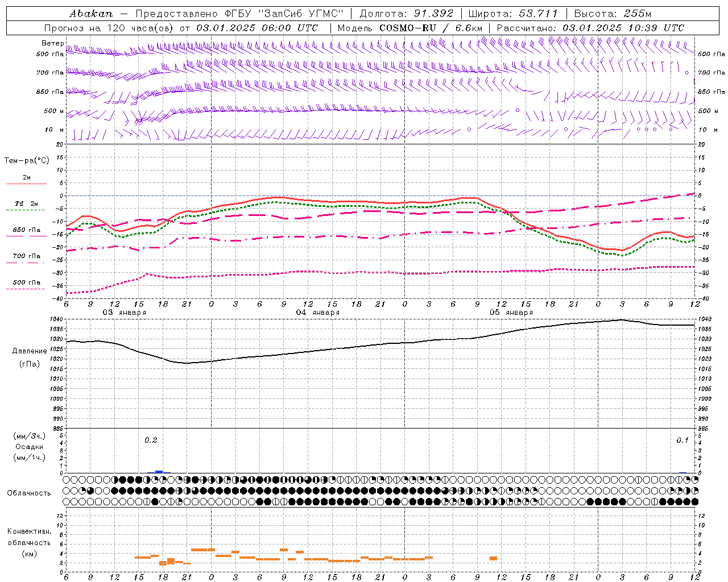Click the '1040' top pressure axis value on left
728x582 pixels.
(x=57, y=319)
